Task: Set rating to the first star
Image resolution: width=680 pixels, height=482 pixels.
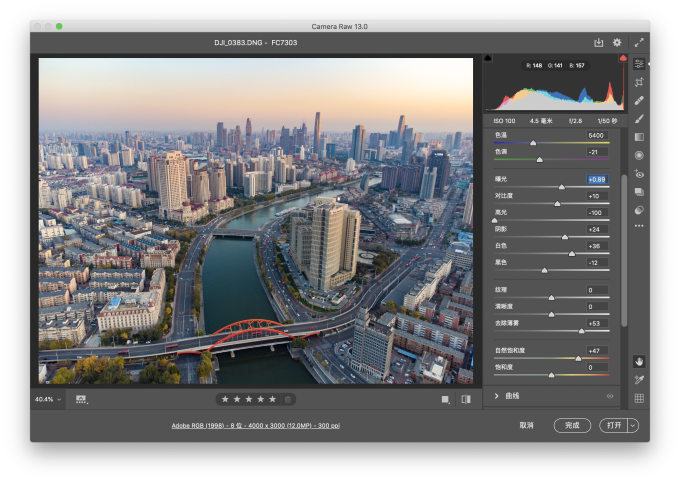Action: 225,399
